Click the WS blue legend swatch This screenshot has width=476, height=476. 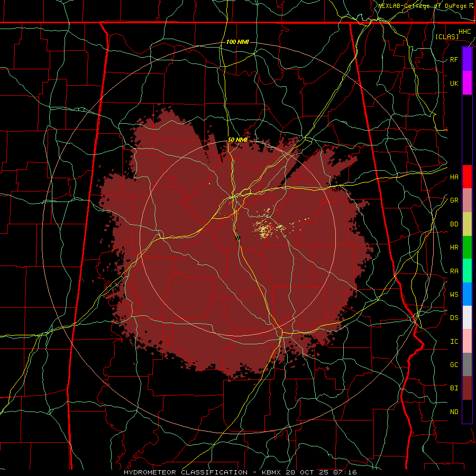tap(467, 294)
